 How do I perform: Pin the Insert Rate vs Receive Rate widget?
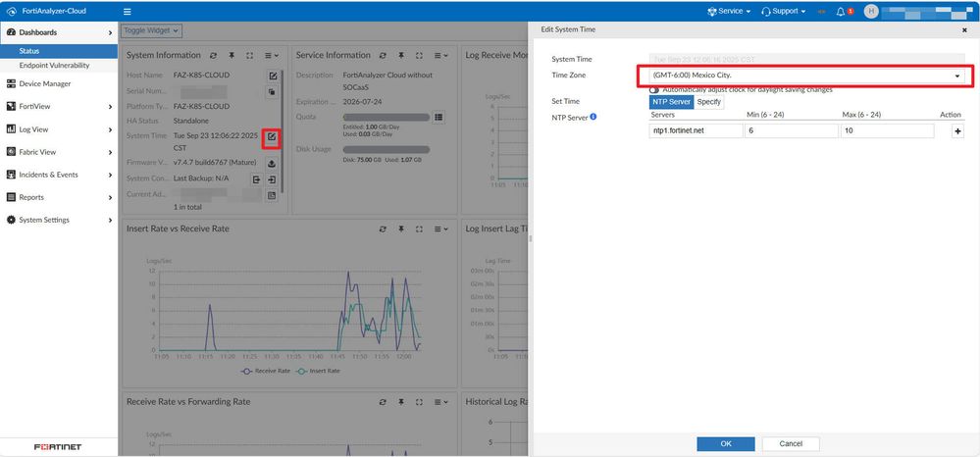[401, 228]
